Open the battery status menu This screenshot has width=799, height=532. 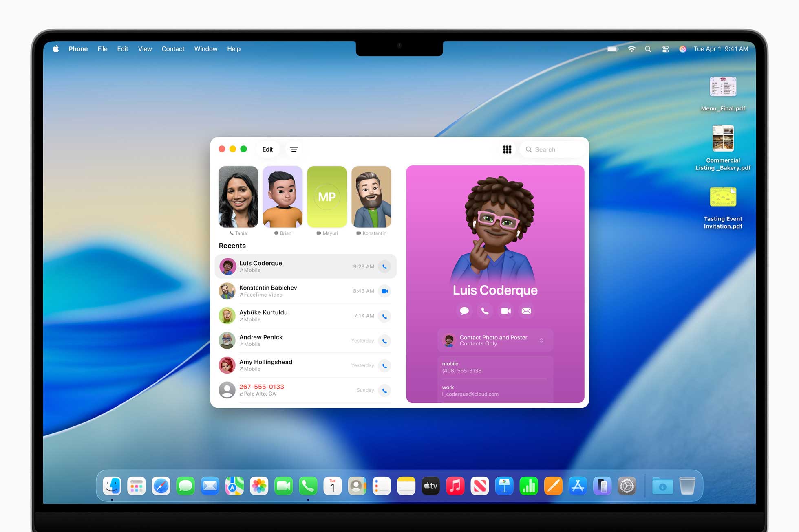click(611, 48)
